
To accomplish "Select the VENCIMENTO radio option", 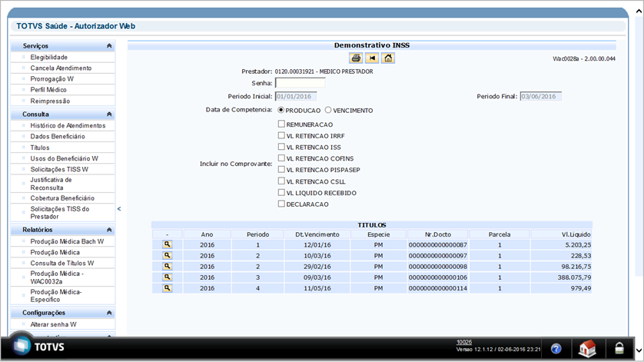I will pos(327,110).
